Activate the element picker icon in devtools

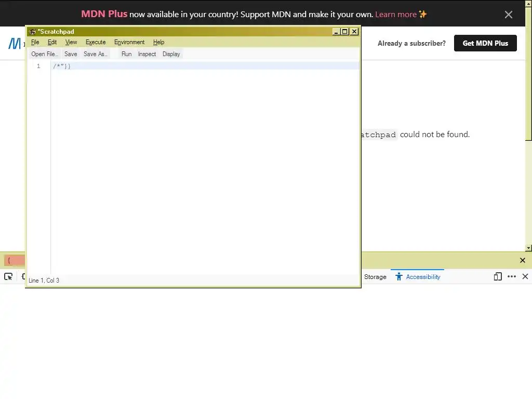8,276
